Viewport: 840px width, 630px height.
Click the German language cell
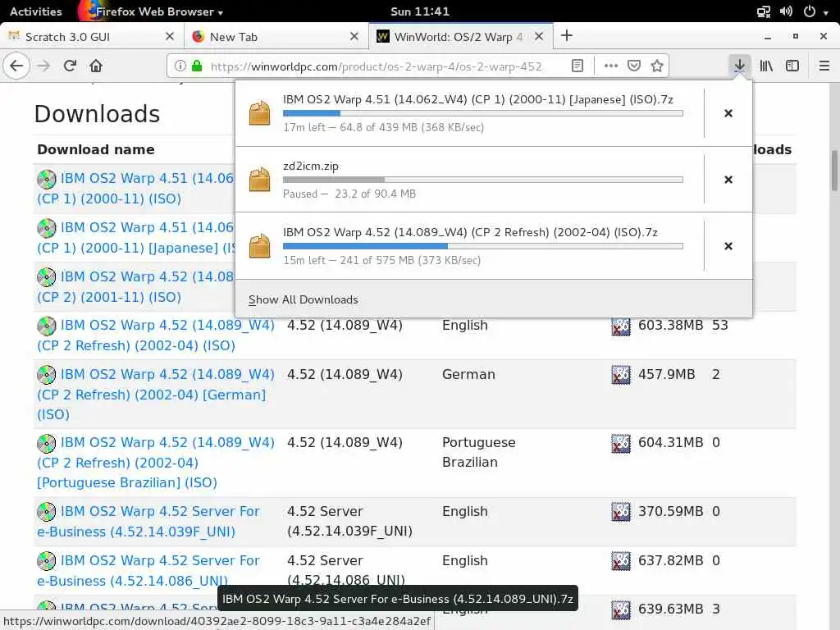tap(468, 374)
